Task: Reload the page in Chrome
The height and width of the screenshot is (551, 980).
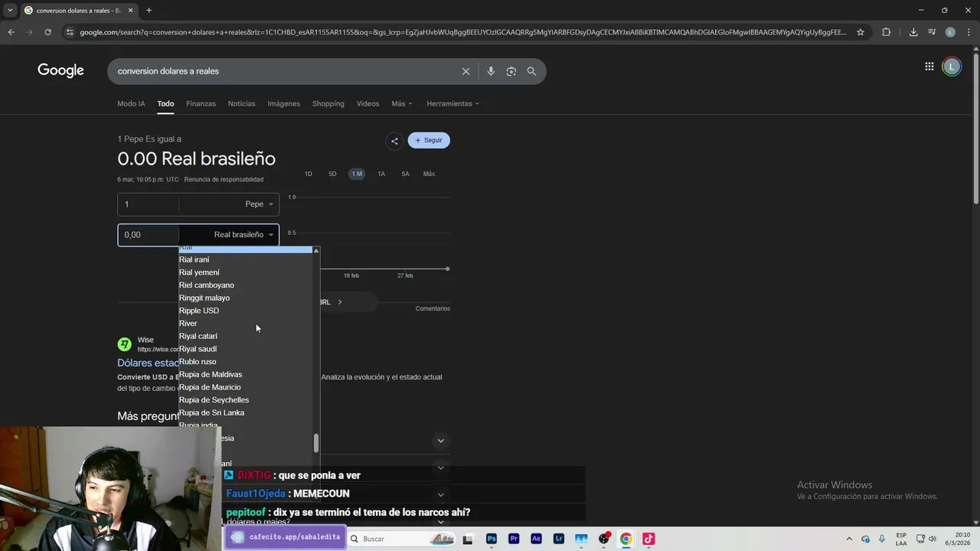Action: (x=47, y=32)
